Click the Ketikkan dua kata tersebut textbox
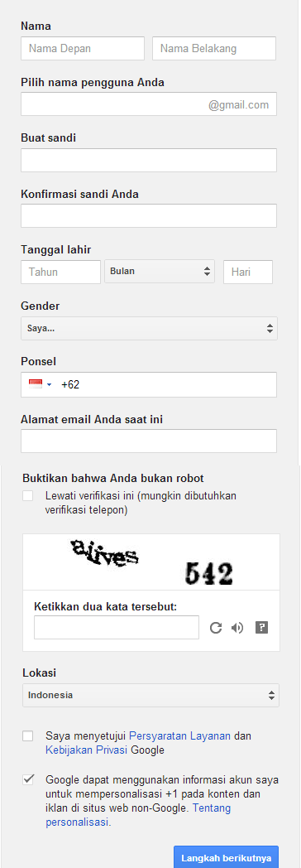The image size is (301, 868). coord(117,628)
